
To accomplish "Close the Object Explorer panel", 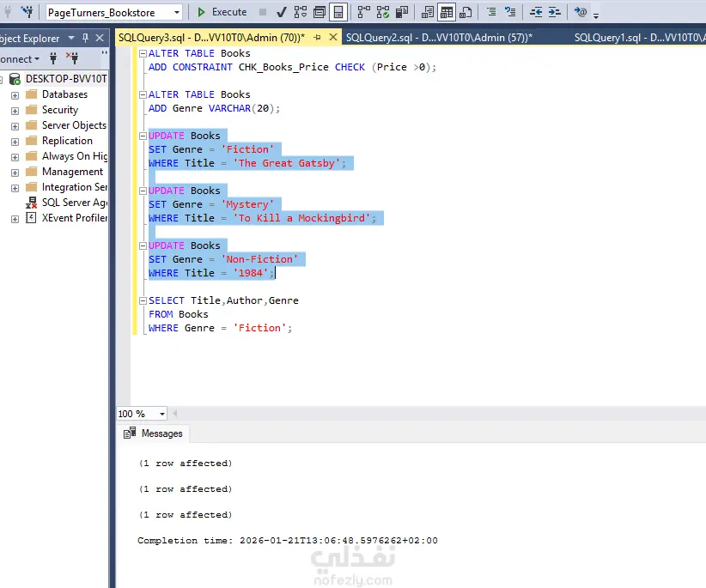I will pos(100,39).
